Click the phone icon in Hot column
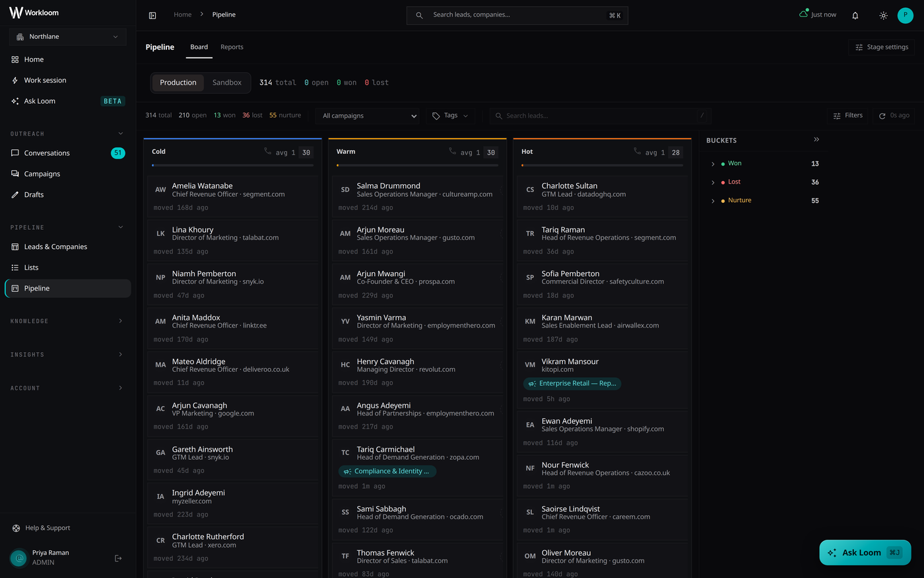The image size is (924, 578). [637, 151]
